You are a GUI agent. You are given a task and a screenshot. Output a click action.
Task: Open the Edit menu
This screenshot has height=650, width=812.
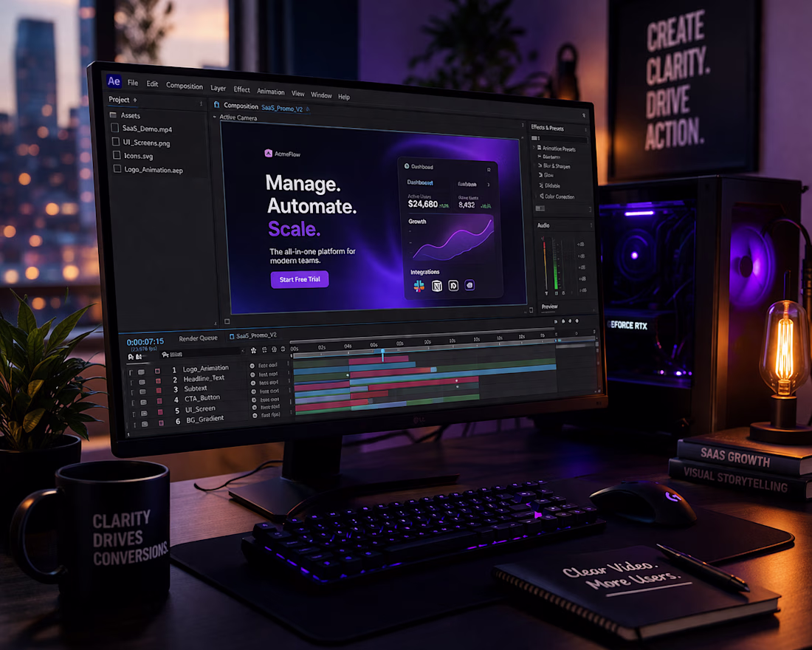click(152, 84)
